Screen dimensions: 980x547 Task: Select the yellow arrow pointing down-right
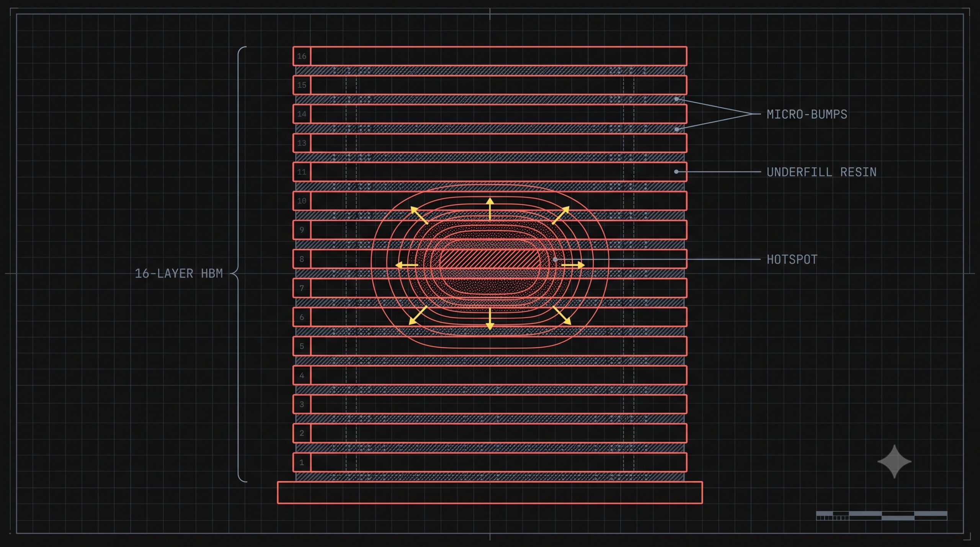point(562,315)
